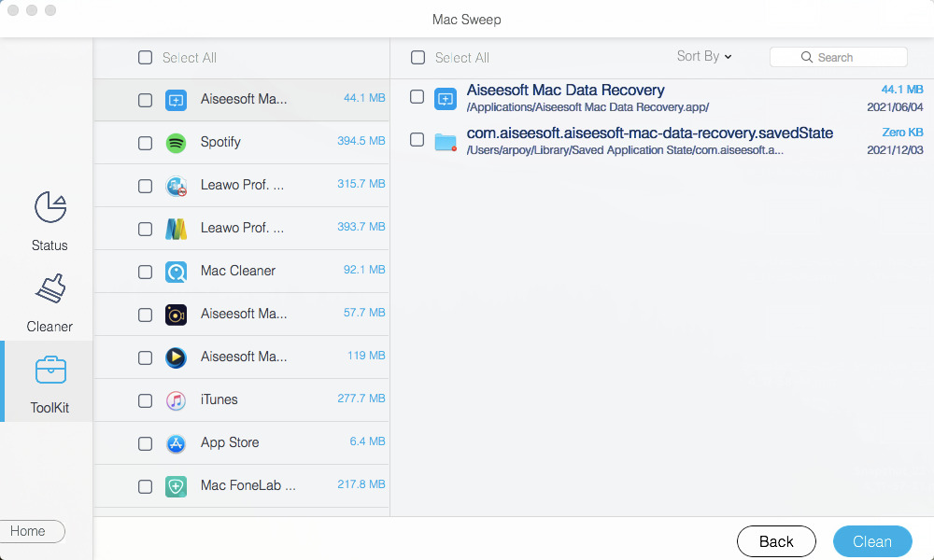Tick the Leawo Prof. 393.7 MB checkbox
The height and width of the screenshot is (560, 934).
(x=146, y=229)
